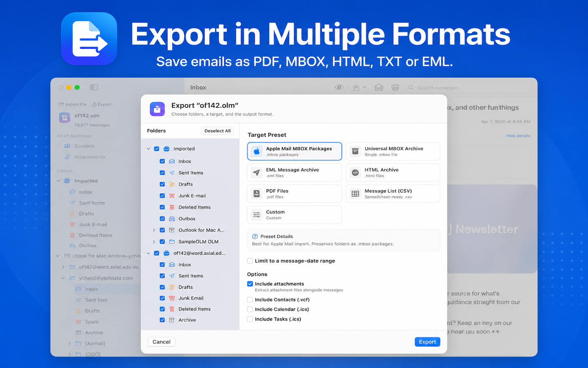
Task: Uncheck the Junk Email folder checkbox
Action: point(162,298)
